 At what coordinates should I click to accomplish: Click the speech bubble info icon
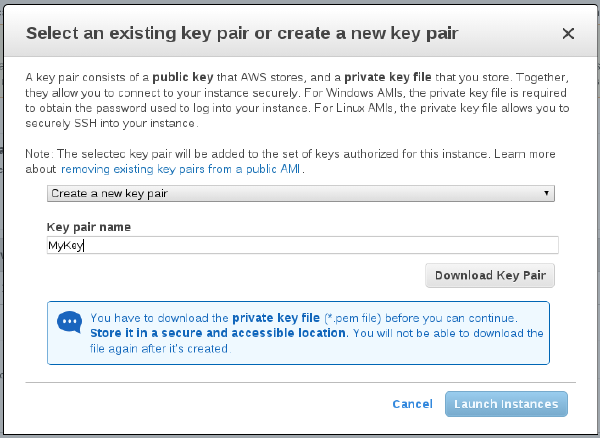point(69,322)
